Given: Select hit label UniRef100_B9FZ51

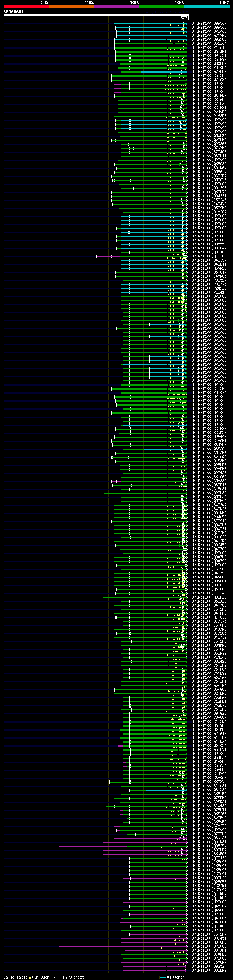Looking at the screenshot, I should point(209,55).
